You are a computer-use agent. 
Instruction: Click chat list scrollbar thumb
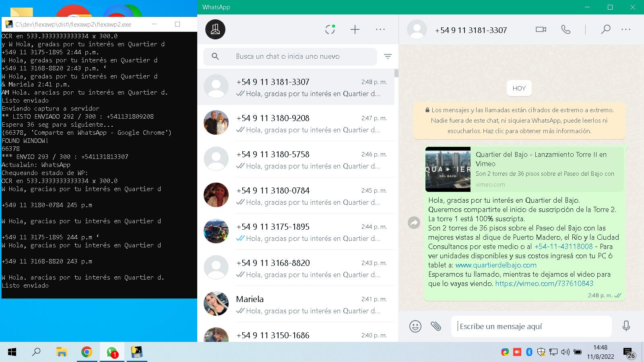[x=396, y=73]
